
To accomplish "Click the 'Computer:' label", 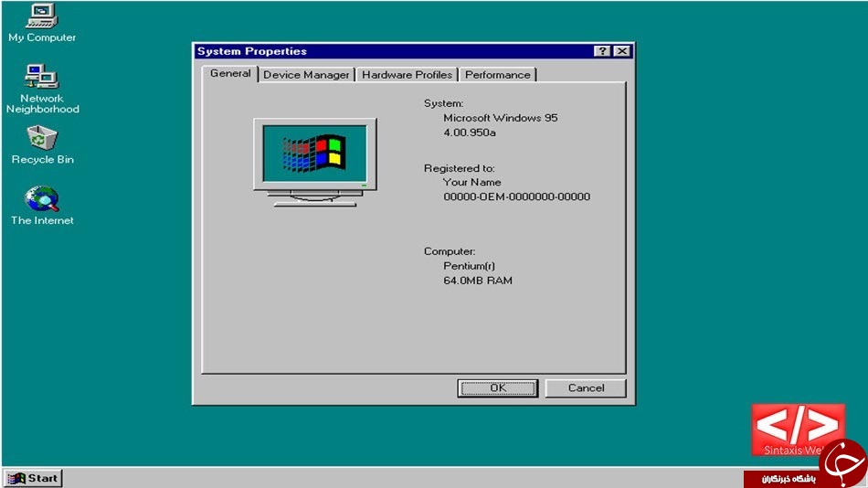I will pos(450,251).
